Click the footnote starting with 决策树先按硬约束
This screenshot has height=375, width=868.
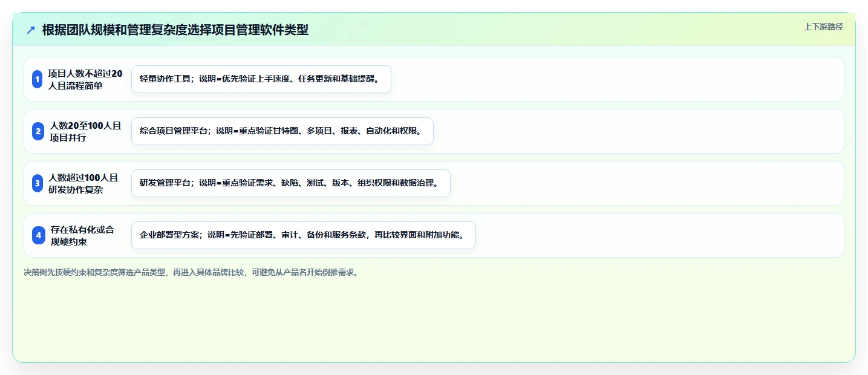click(x=192, y=272)
